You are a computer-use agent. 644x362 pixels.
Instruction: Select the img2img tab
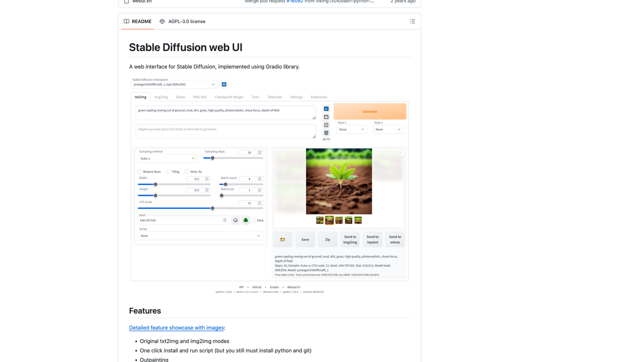coord(161,97)
